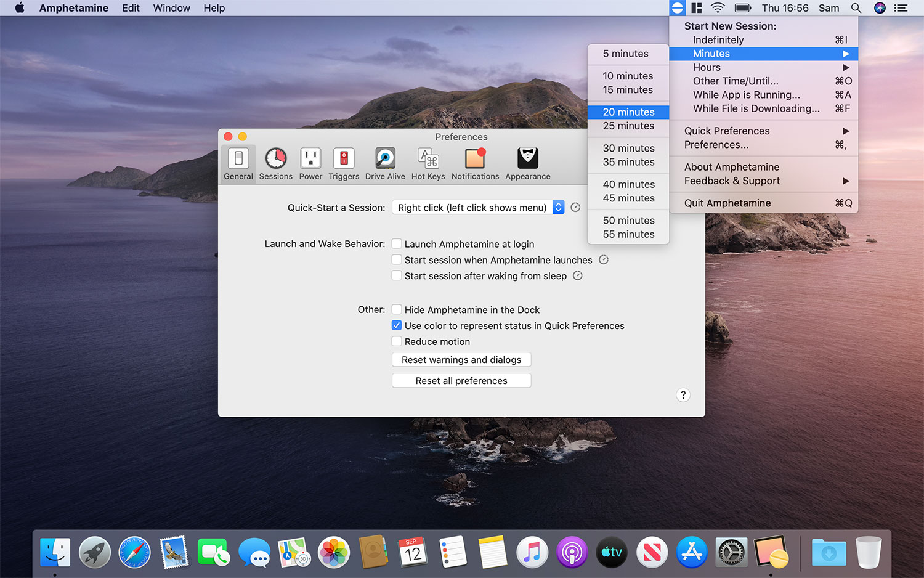924x578 pixels.
Task: Select 20 minutes session duration
Action: coord(628,112)
